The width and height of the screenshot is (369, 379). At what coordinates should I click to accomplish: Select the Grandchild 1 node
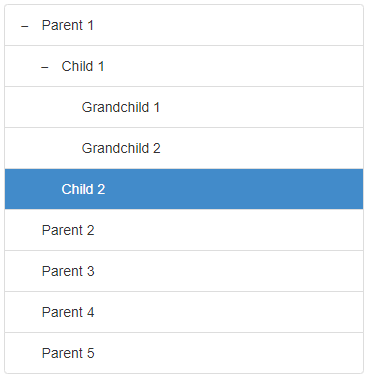pyautogui.click(x=184, y=107)
